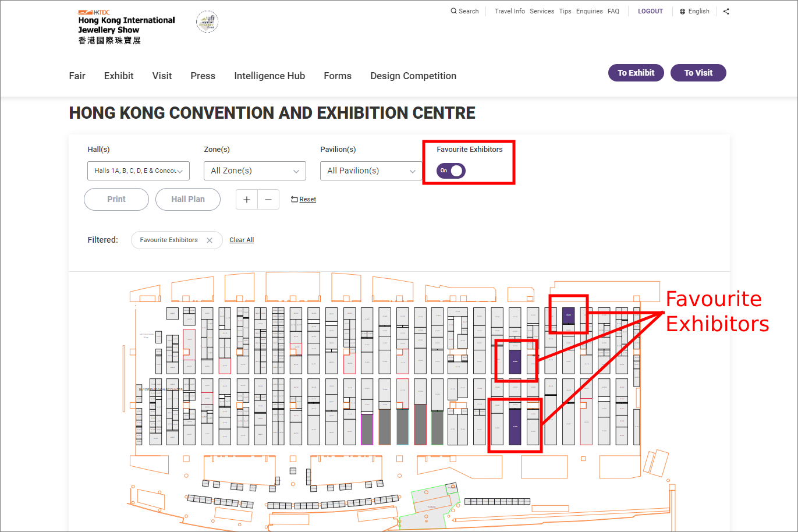This screenshot has height=532, width=798.
Task: Expand the All Pavilion(s) dropdown
Action: coord(371,171)
